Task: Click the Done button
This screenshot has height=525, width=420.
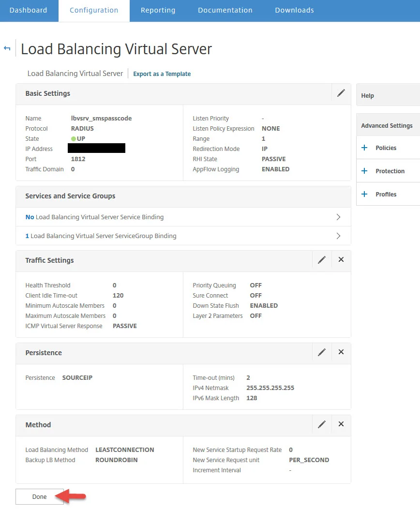Action: pos(40,496)
